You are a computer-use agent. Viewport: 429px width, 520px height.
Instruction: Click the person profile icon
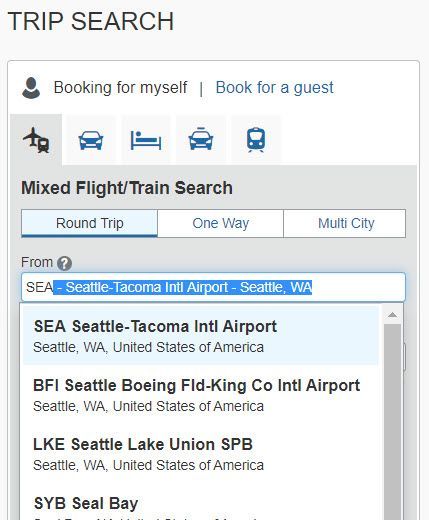click(x=31, y=88)
